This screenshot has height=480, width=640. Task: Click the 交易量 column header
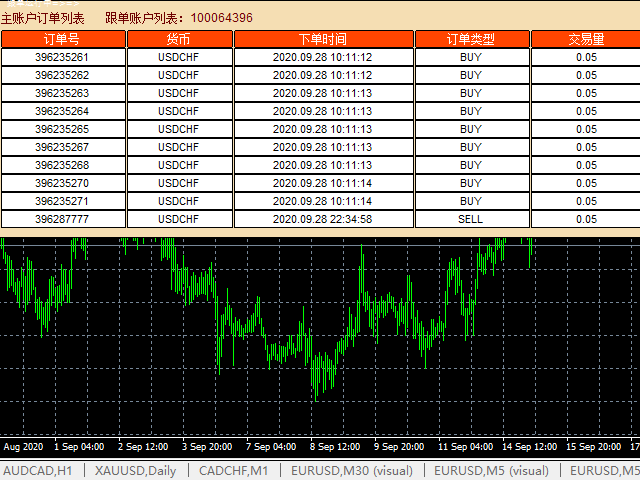(586, 39)
